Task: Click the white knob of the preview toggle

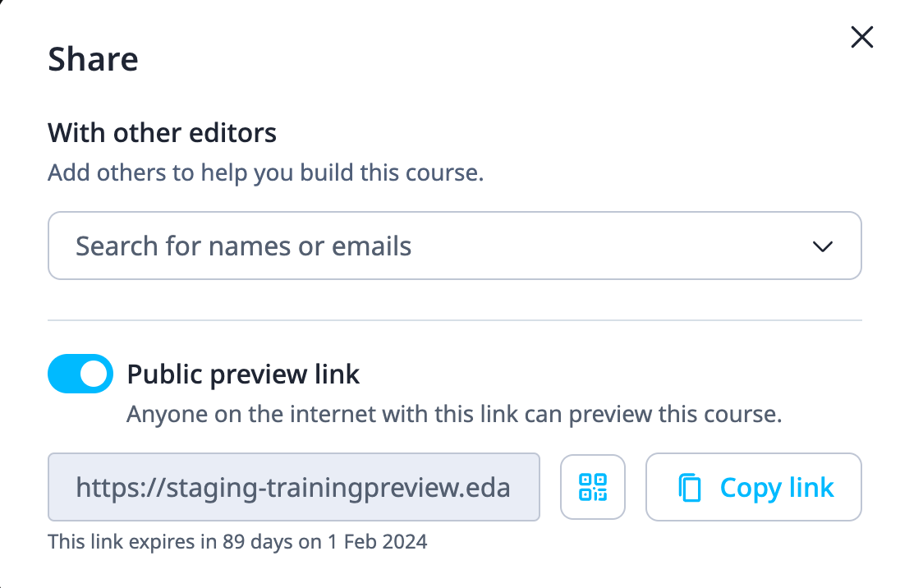Action: (x=96, y=374)
